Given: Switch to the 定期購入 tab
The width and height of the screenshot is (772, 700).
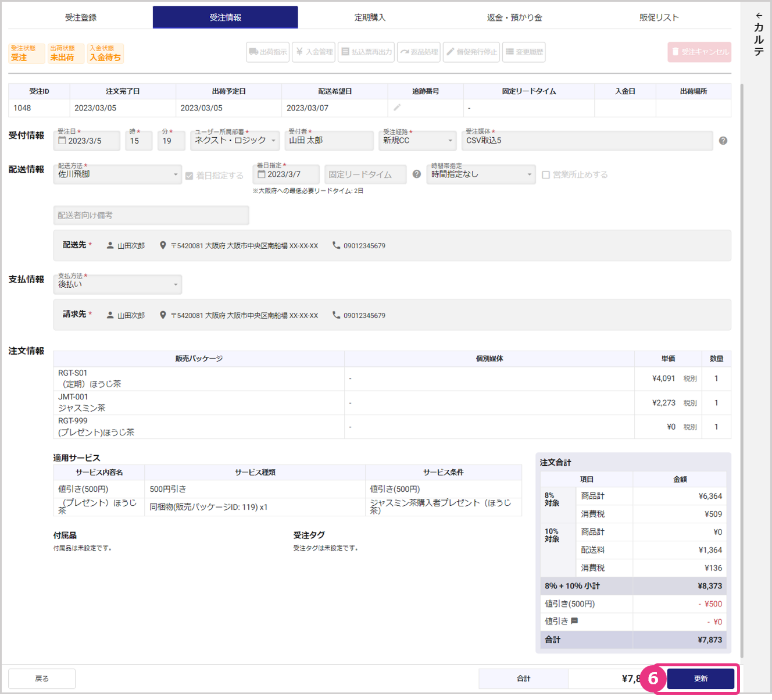Looking at the screenshot, I should (370, 17).
